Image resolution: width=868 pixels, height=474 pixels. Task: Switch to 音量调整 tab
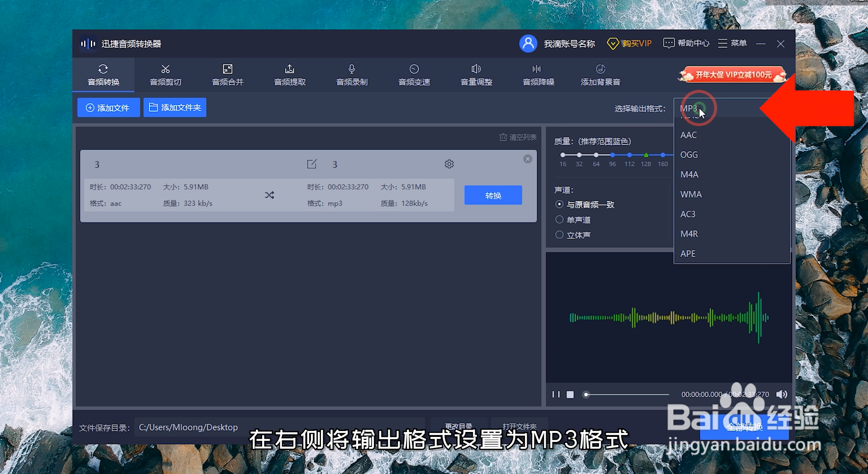coord(476,75)
